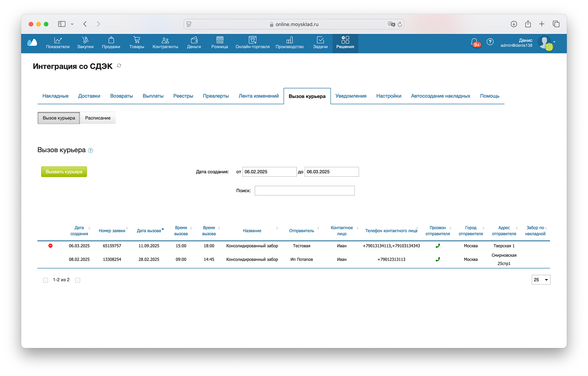Switch to the Накладные tab
Viewport: 588px width, 376px height.
pos(55,96)
